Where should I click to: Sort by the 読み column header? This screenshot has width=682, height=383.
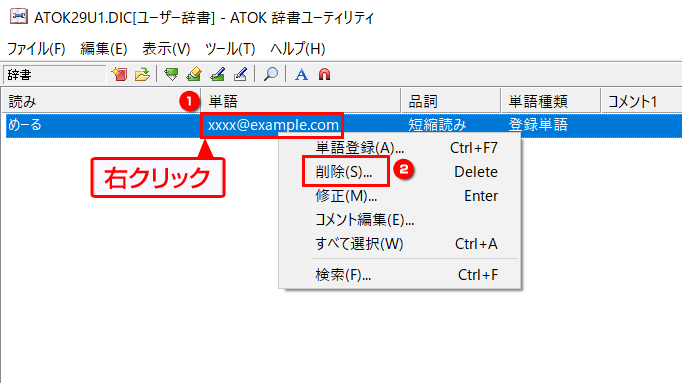(100, 101)
